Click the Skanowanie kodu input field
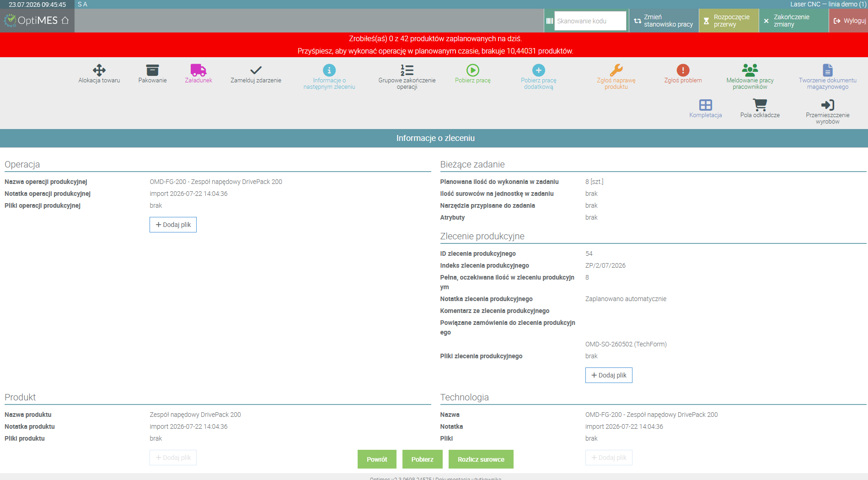 pos(590,21)
